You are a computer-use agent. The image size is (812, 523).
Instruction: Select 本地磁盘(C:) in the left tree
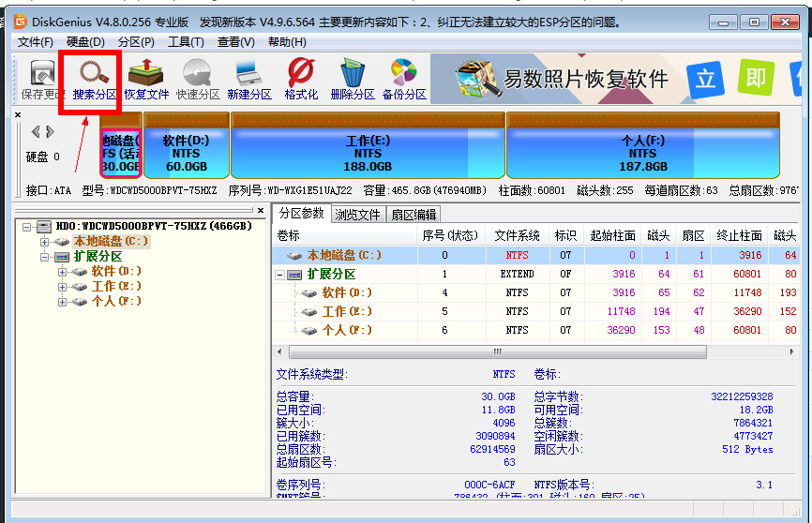click(111, 241)
